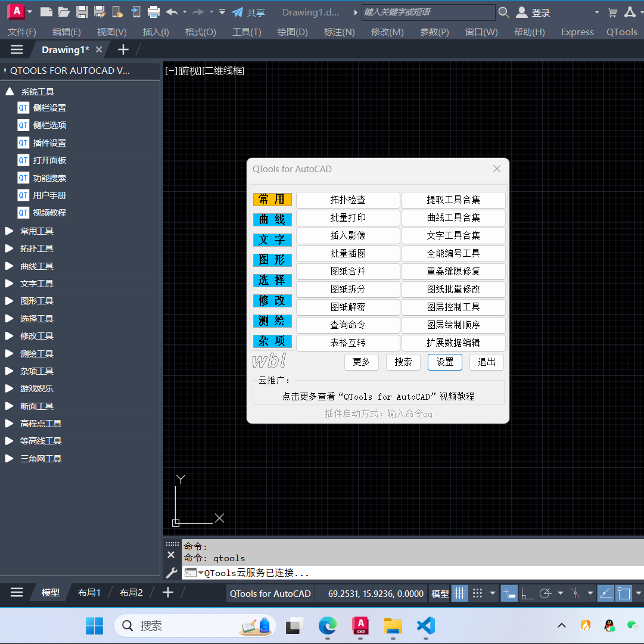Image resolution: width=644 pixels, height=644 pixels.
Task: Open the 用户手册 item in the sidebar
Action: (49, 195)
